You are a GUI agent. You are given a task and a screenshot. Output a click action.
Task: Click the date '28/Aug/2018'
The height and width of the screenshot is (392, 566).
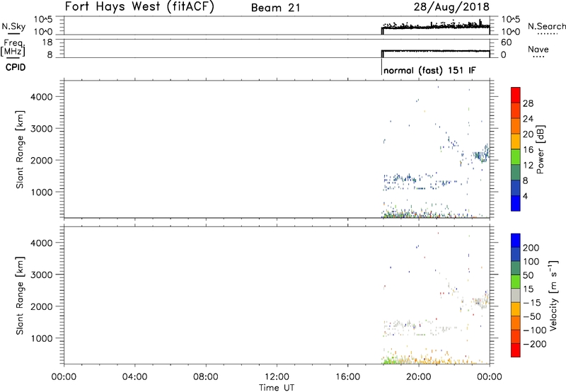pos(451,7)
